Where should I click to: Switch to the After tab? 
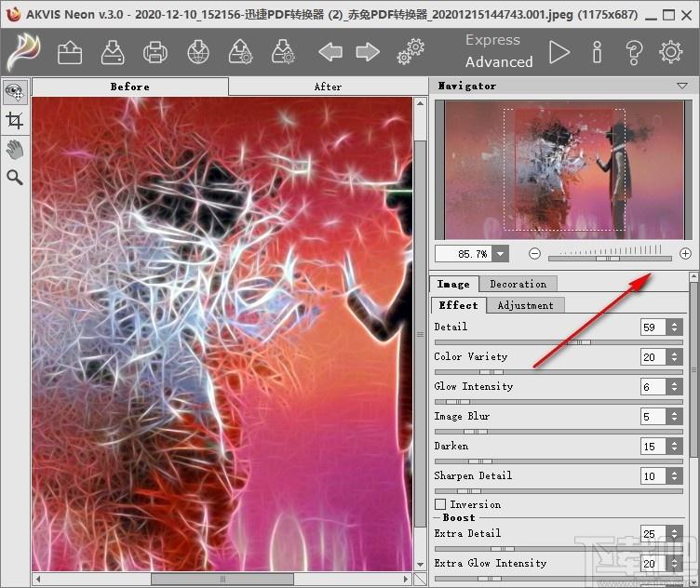click(x=328, y=87)
